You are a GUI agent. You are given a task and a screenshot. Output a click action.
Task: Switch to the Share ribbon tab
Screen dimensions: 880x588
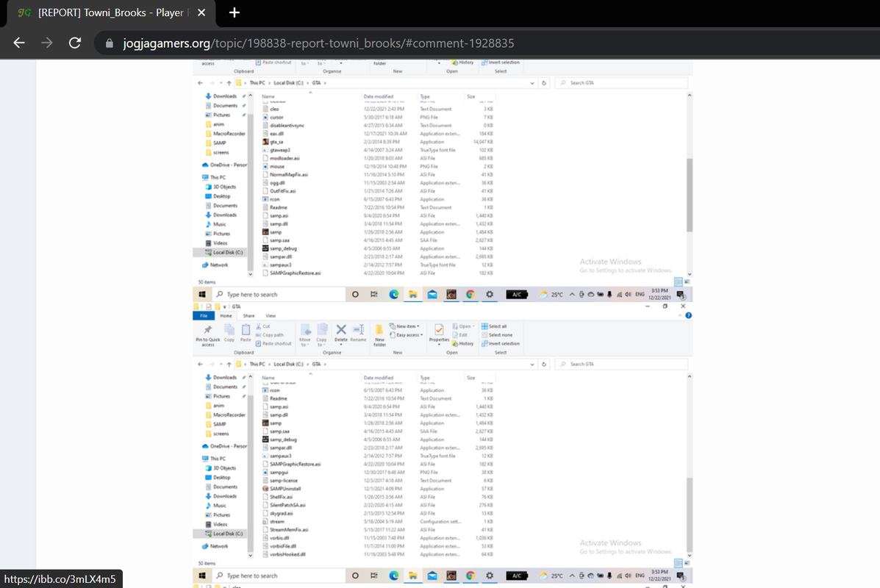coord(248,316)
